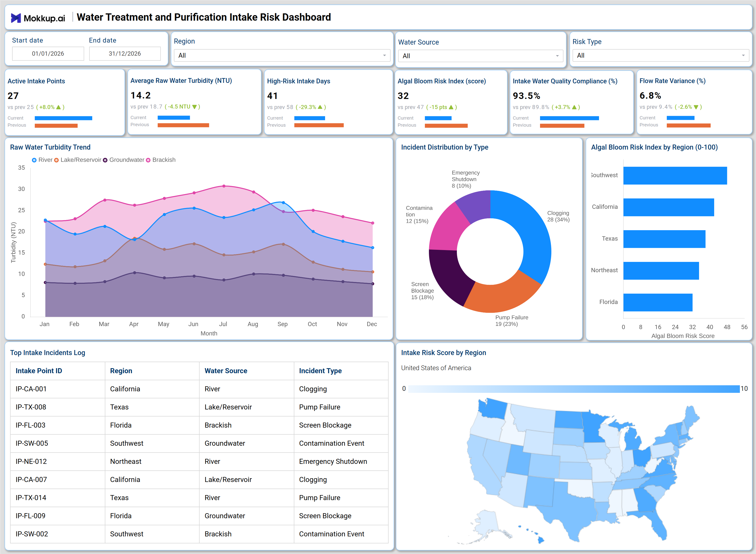Click the Northeast bar in Algal Bloom chart
The image size is (756, 554).
tap(661, 271)
